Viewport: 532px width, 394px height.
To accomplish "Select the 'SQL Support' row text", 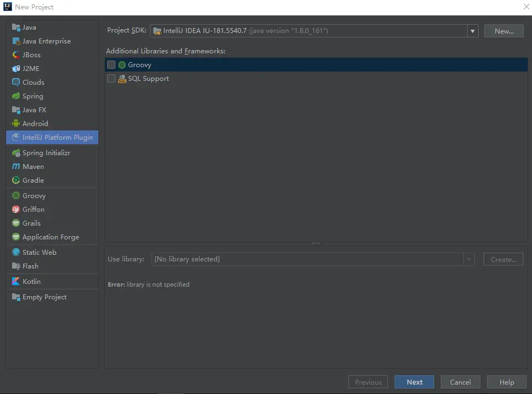I will pyautogui.click(x=148, y=79).
